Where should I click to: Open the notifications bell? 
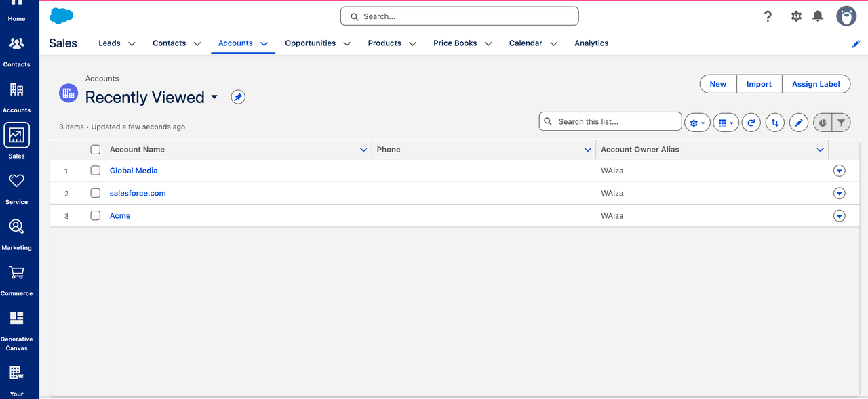coord(818,16)
